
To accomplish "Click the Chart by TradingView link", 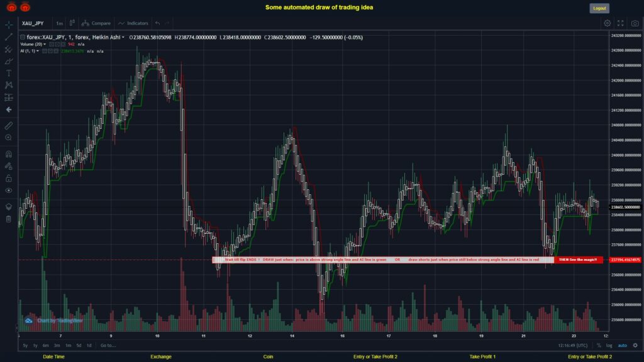I will pyautogui.click(x=60, y=321).
